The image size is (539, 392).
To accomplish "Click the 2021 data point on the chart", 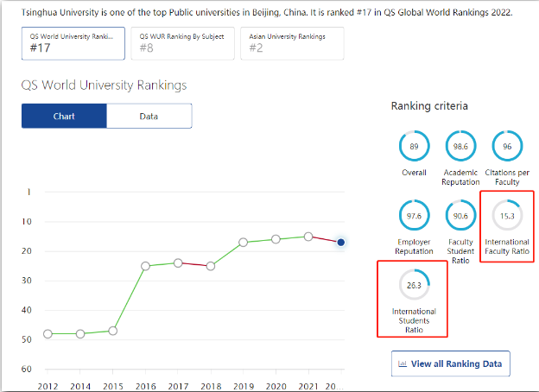I will [308, 237].
